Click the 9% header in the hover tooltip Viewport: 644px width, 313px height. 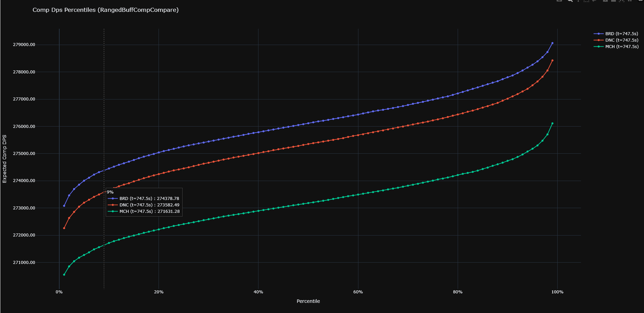click(x=110, y=192)
